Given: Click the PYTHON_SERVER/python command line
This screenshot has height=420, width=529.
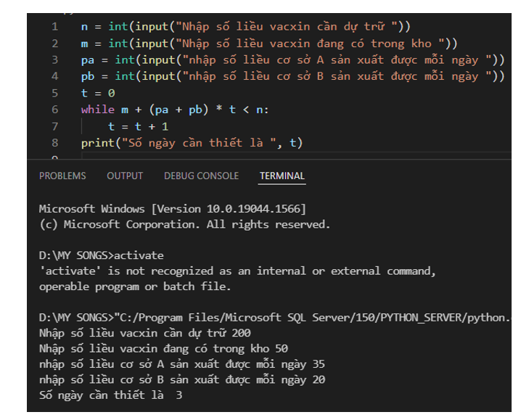Looking at the screenshot, I should pos(275,318).
